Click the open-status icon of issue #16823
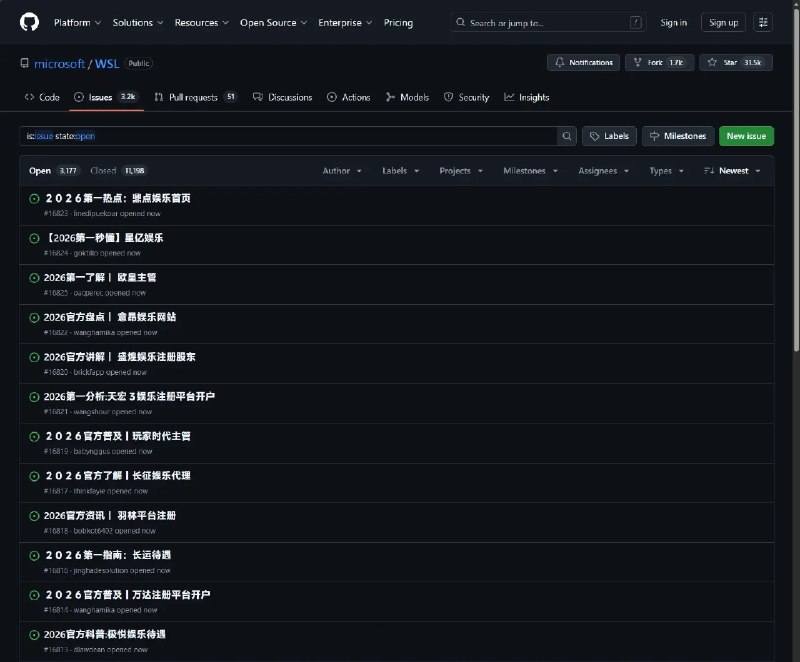The height and width of the screenshot is (662, 800). [34, 199]
